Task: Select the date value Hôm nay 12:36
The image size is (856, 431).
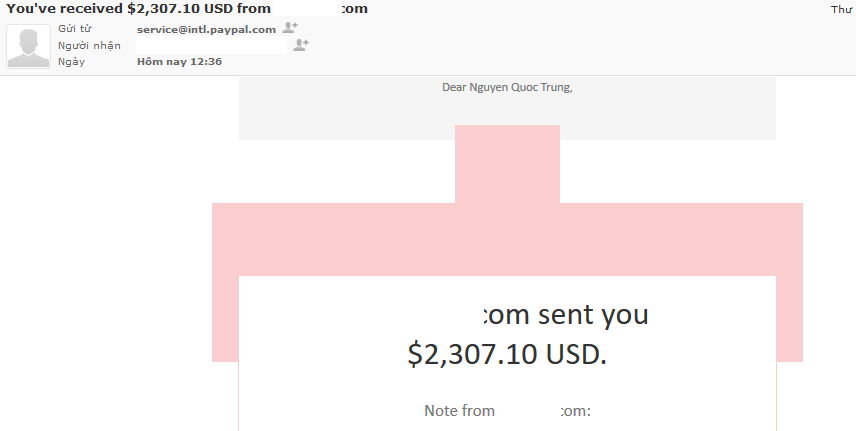Action: [x=180, y=61]
